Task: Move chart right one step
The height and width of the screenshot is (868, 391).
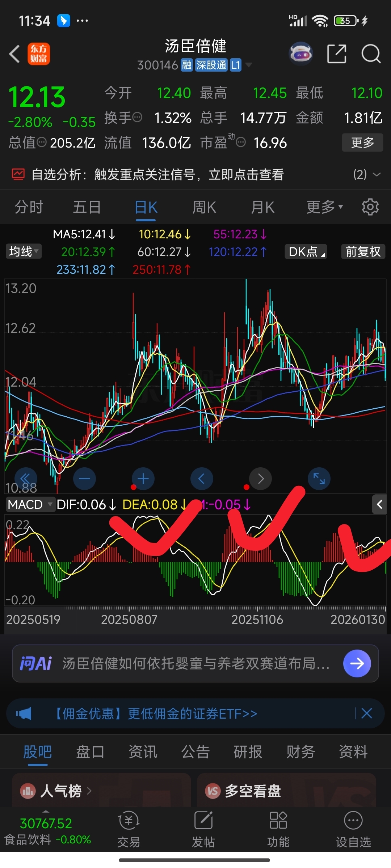Action: click(260, 479)
